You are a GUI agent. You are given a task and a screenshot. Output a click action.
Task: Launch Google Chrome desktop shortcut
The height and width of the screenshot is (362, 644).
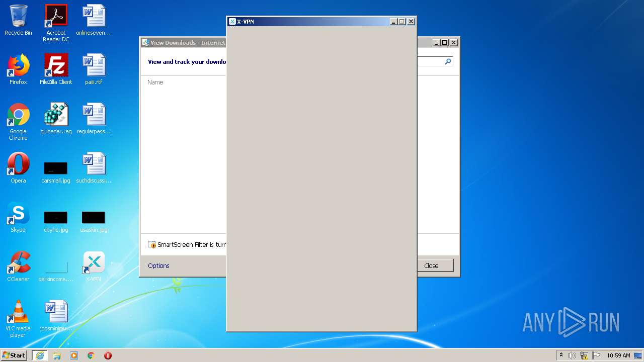click(x=18, y=122)
